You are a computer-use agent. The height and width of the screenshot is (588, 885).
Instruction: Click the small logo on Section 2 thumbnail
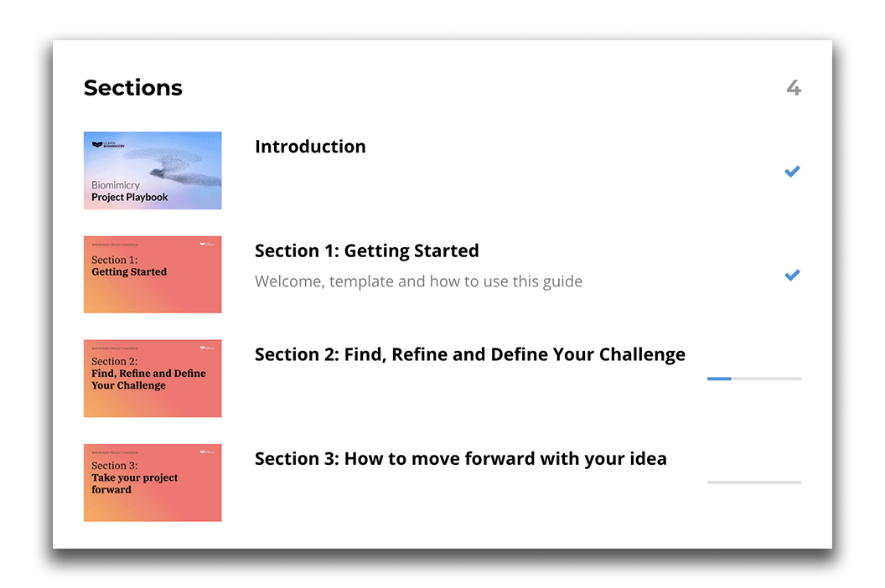click(207, 348)
